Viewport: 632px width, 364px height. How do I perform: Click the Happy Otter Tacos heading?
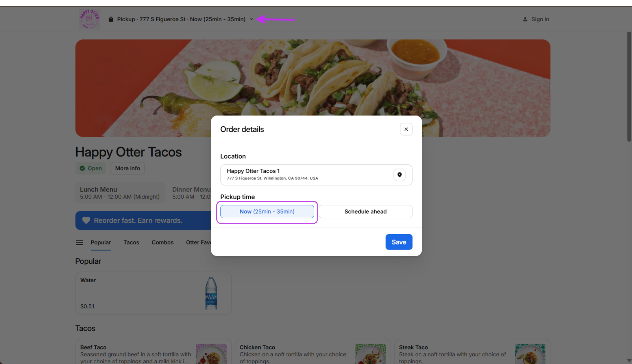coord(129,152)
